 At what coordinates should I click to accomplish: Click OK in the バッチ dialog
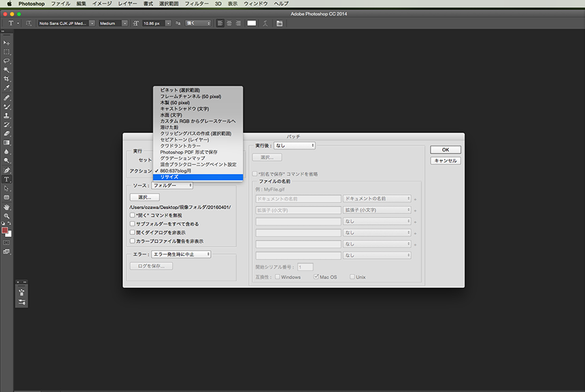446,149
